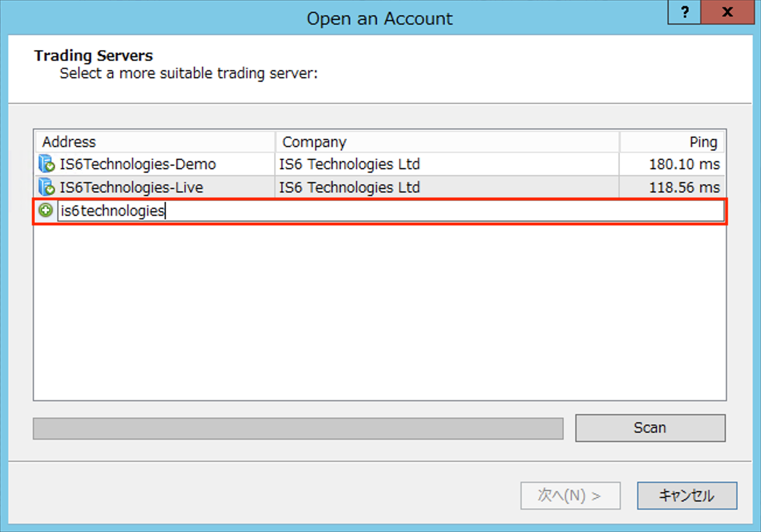Close the Open an Account dialog
Viewport: 761px width, 532px height.
(x=727, y=13)
